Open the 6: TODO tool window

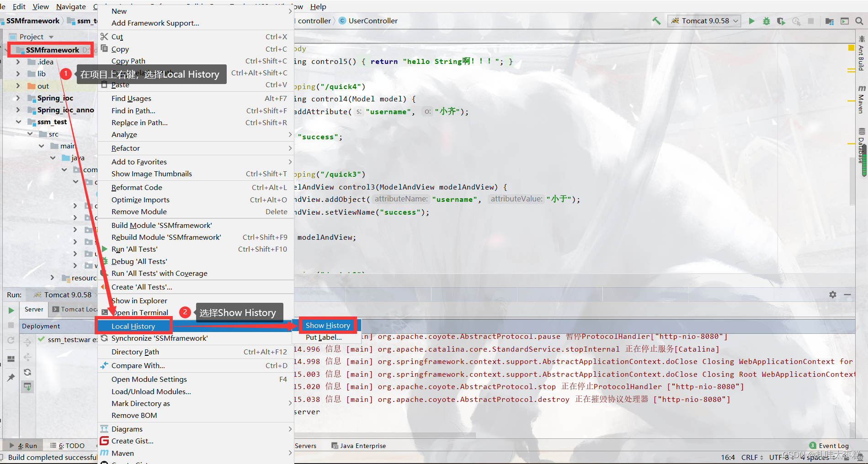point(68,446)
